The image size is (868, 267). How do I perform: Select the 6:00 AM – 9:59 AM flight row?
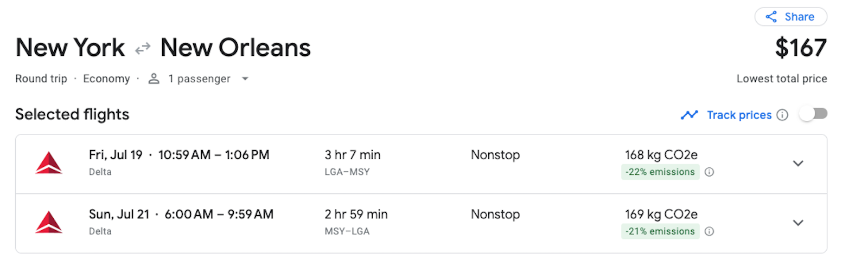coord(219,215)
